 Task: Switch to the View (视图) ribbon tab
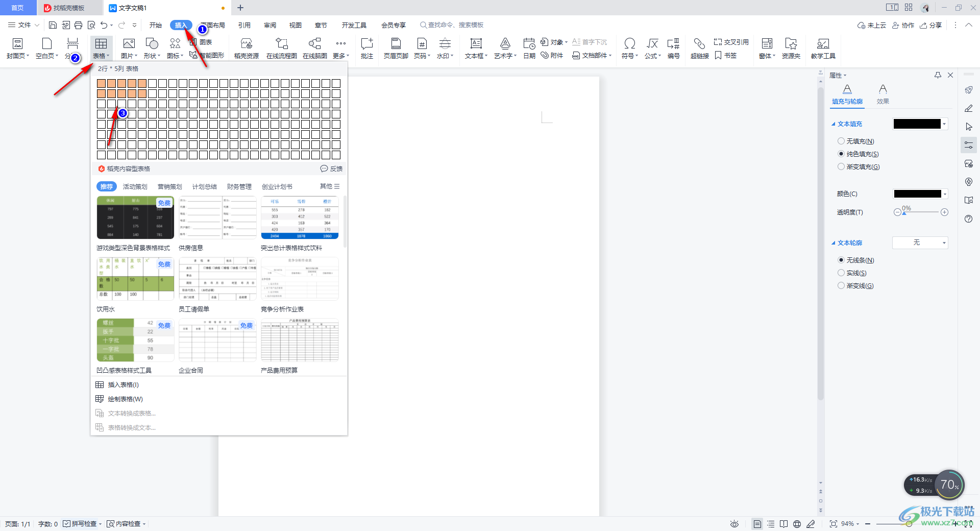(x=296, y=25)
